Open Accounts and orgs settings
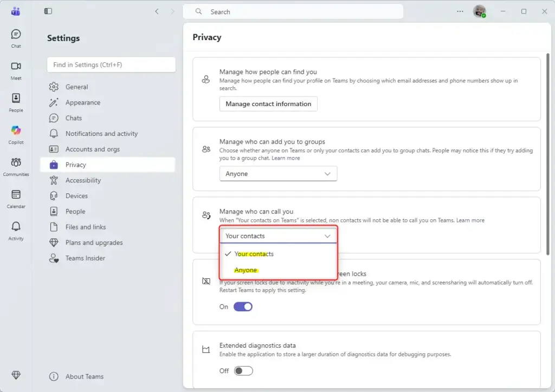Viewport: 555px width, 392px height. click(x=108, y=149)
